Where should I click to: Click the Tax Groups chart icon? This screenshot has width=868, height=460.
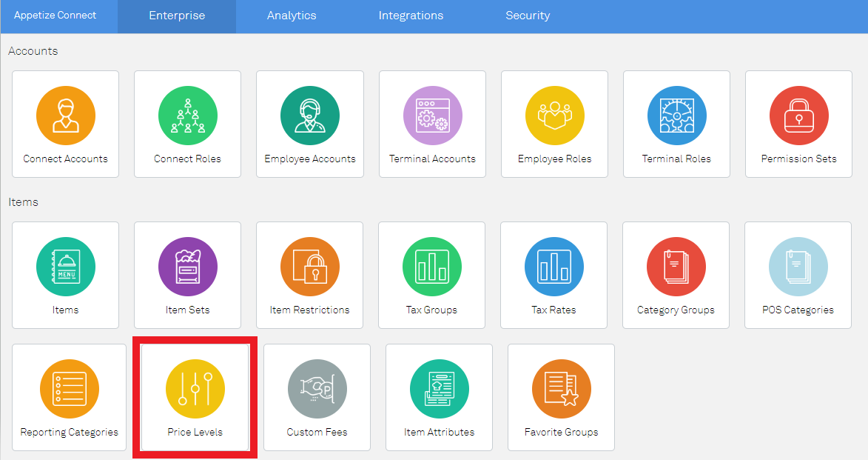pos(431,267)
